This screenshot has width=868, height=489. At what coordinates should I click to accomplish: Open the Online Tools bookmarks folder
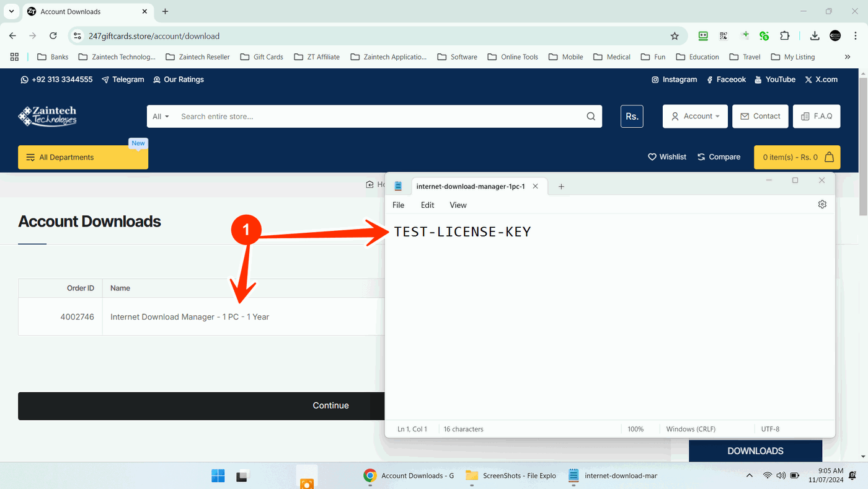coord(513,56)
